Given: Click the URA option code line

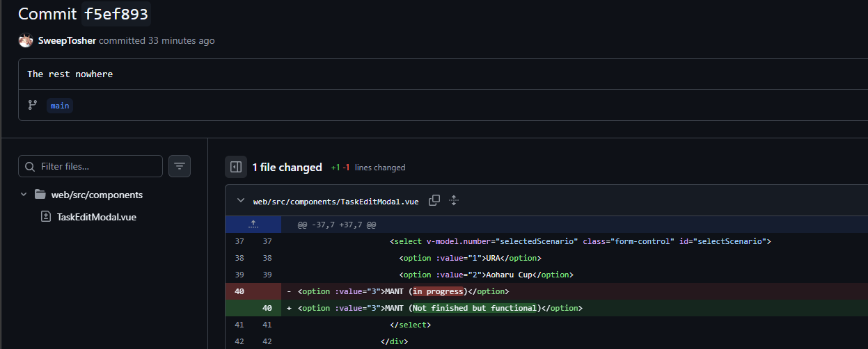Looking at the screenshot, I should point(574,258).
